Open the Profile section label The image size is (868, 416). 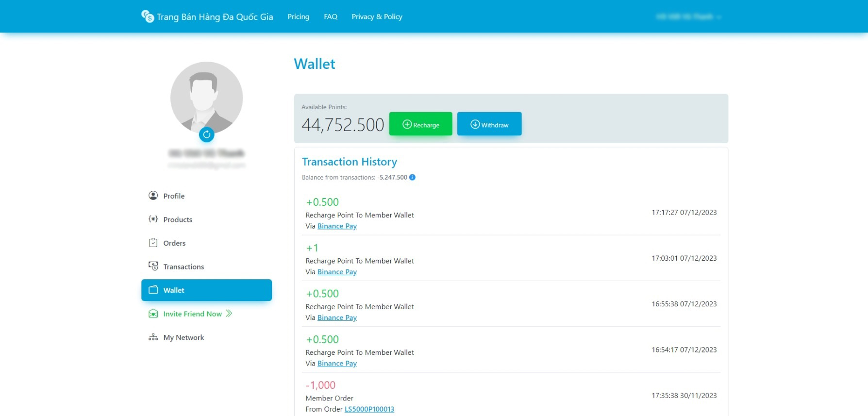pos(174,196)
